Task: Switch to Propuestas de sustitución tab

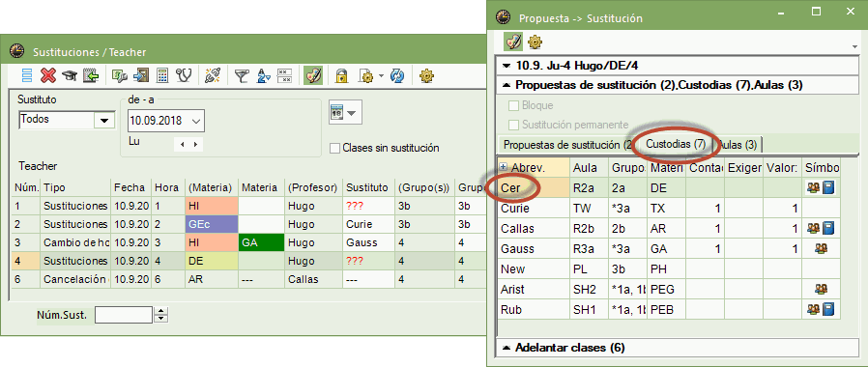Action: [566, 145]
